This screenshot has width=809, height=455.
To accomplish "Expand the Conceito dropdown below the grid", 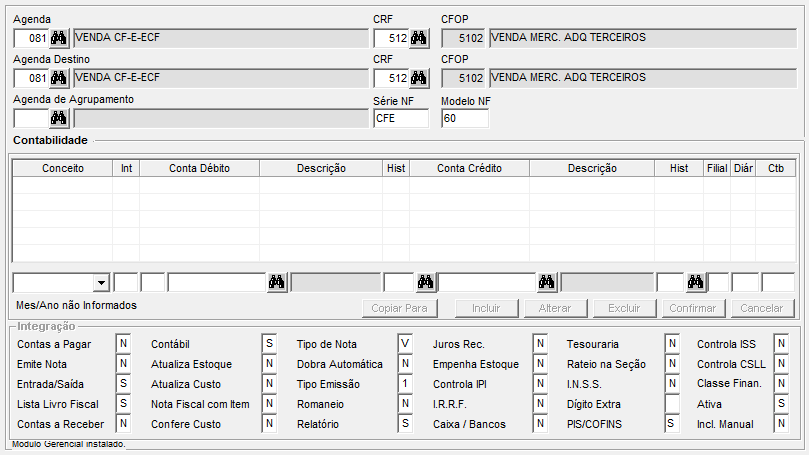I will coord(100,283).
